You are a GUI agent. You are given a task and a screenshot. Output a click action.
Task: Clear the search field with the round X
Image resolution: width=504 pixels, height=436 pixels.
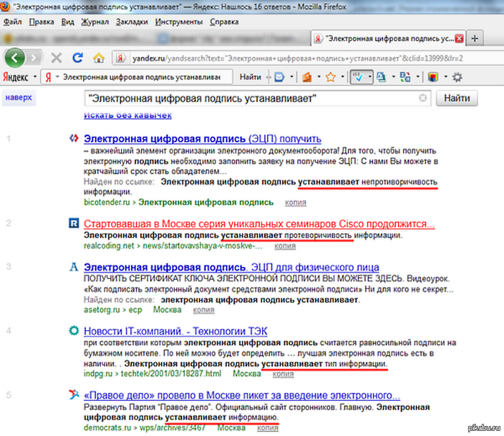[x=423, y=98]
